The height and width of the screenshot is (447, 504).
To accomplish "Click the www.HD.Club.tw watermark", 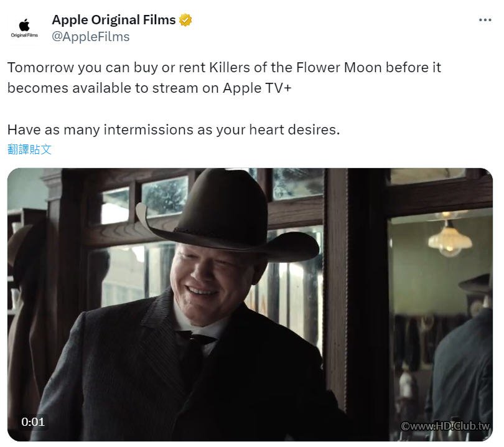I will (x=445, y=426).
